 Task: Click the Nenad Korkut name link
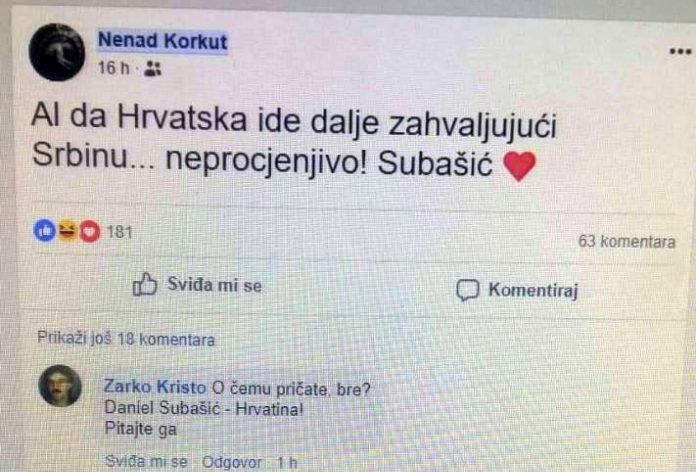pos(162,41)
